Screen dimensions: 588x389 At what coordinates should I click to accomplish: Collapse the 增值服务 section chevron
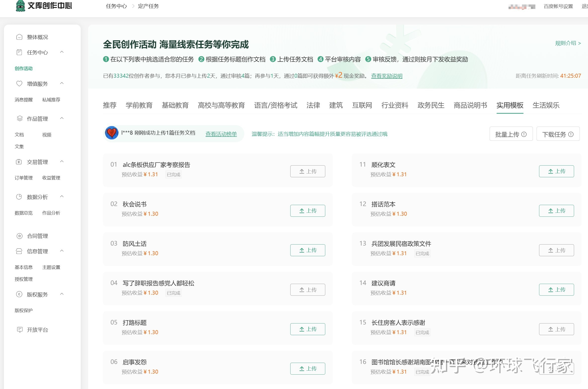click(x=62, y=83)
